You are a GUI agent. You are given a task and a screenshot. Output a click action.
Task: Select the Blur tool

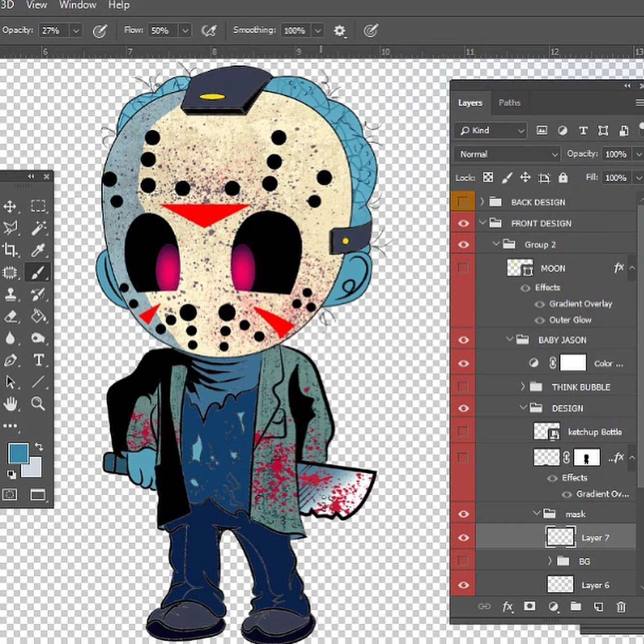coord(10,338)
